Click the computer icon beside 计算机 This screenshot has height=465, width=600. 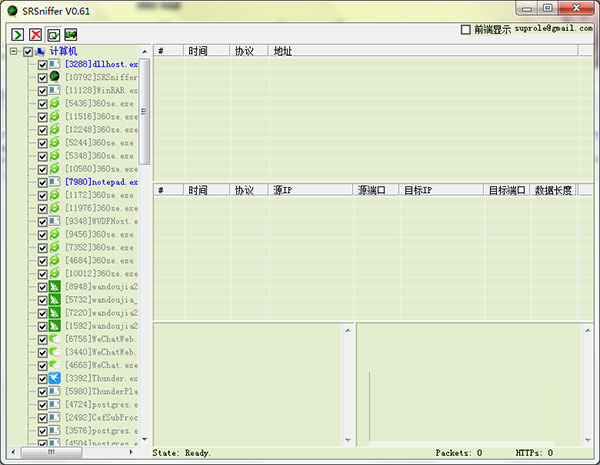tap(40, 51)
